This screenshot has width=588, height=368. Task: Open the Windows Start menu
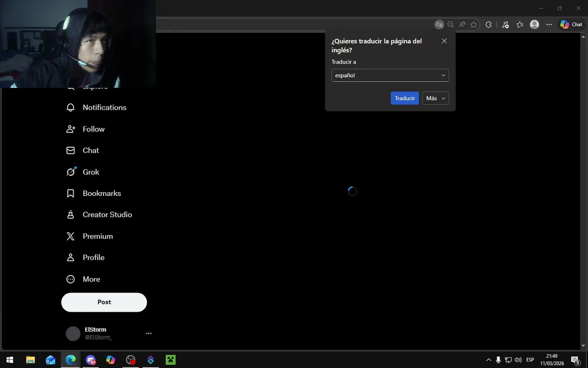pyautogui.click(x=10, y=360)
